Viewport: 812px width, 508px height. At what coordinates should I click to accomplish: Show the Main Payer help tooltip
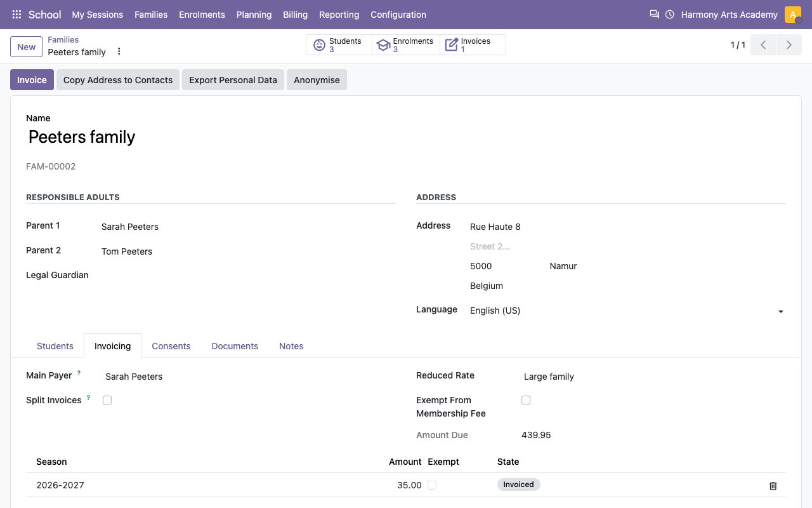(79, 373)
